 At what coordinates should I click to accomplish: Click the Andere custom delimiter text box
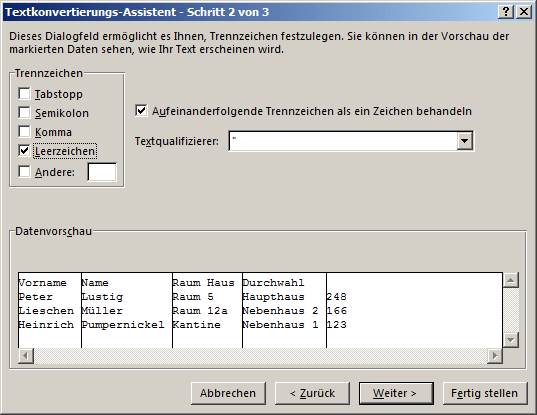(102, 172)
